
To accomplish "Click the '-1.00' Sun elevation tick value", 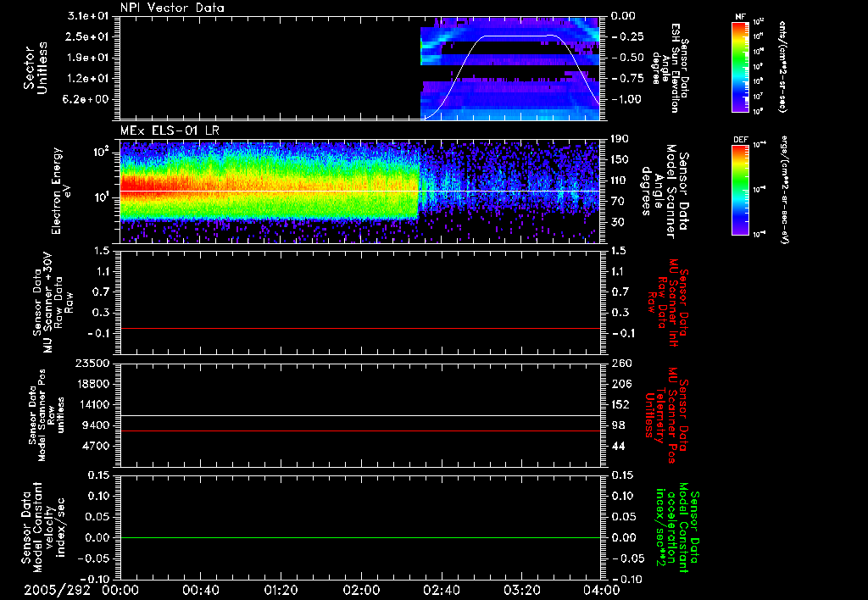I will [626, 100].
